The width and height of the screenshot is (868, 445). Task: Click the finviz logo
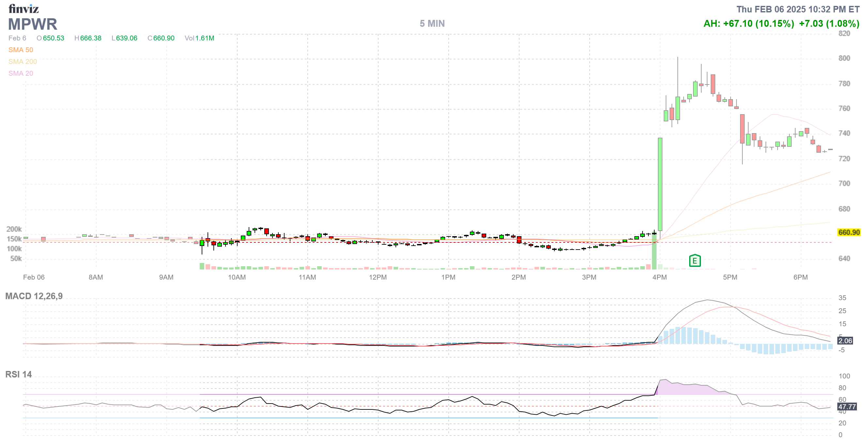pos(23,8)
